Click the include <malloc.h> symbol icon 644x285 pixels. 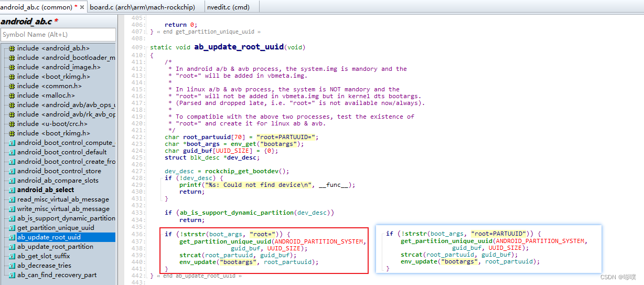(12, 96)
